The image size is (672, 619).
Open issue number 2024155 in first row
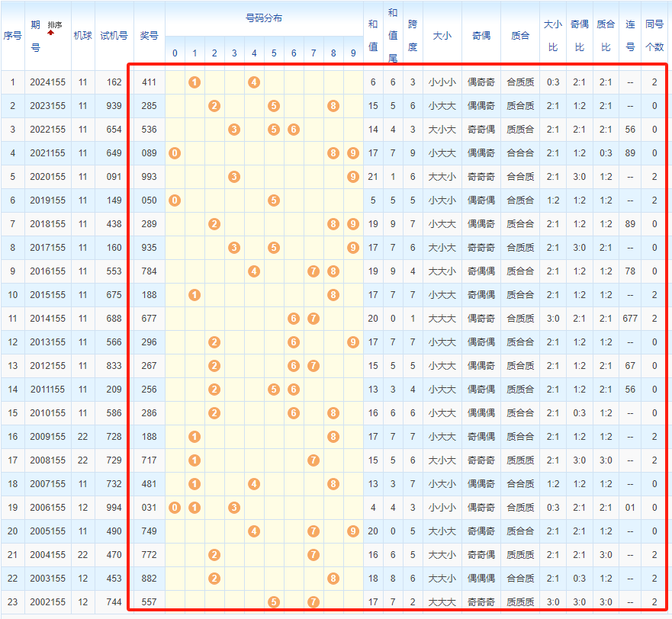(47, 82)
